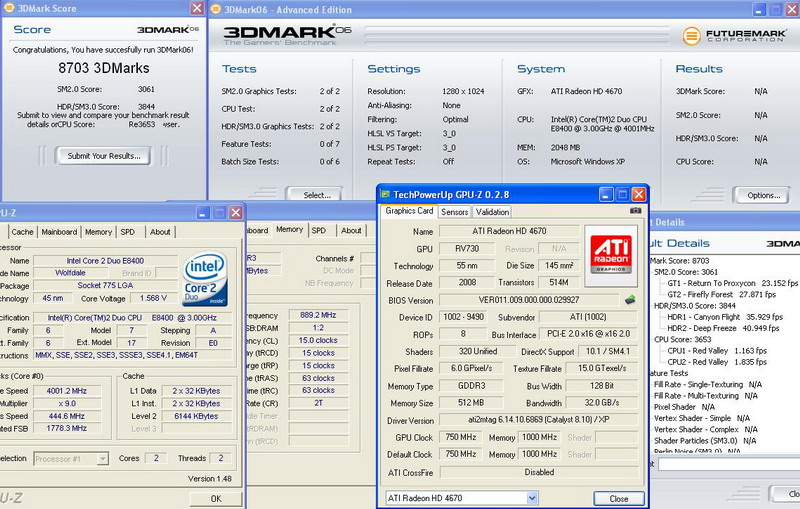The height and width of the screenshot is (509, 800).
Task: Click the GPU-Z Name field ATI Radeon HD 4670
Action: [509, 231]
